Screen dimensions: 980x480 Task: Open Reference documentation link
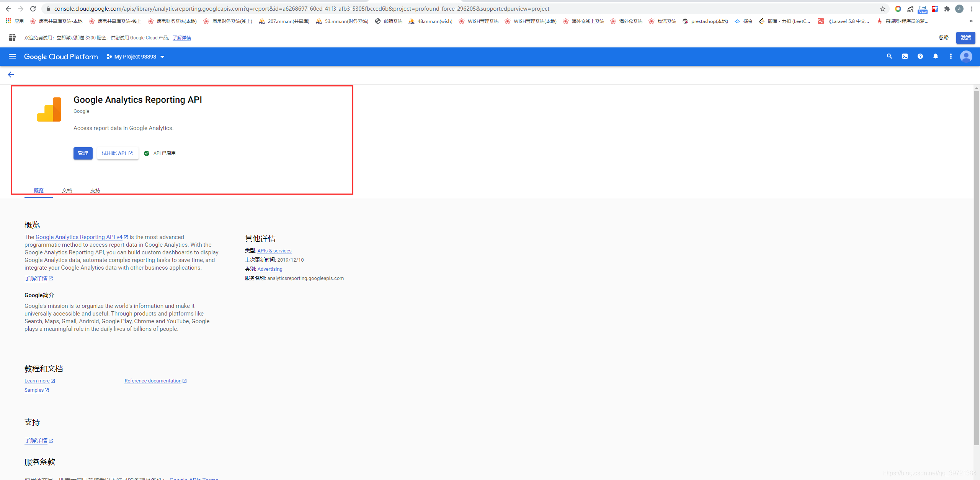153,381
